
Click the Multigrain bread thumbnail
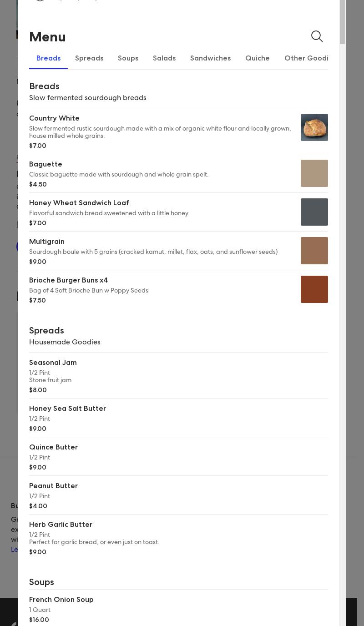[314, 251]
